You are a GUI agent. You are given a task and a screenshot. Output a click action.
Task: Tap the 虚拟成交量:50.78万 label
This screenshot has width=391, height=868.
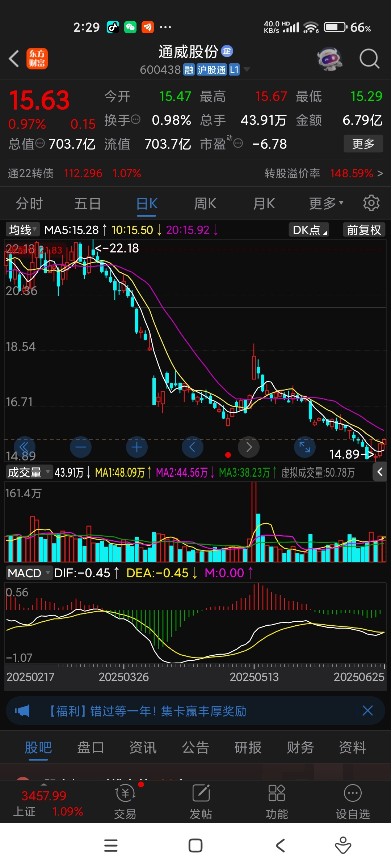318,472
